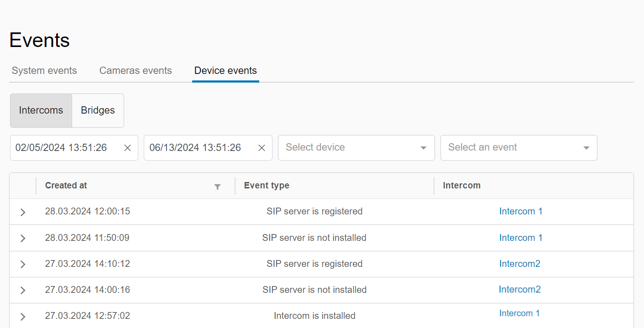Clear the start date 02/05/2024 field
This screenshot has height=328, width=644.
pos(128,148)
